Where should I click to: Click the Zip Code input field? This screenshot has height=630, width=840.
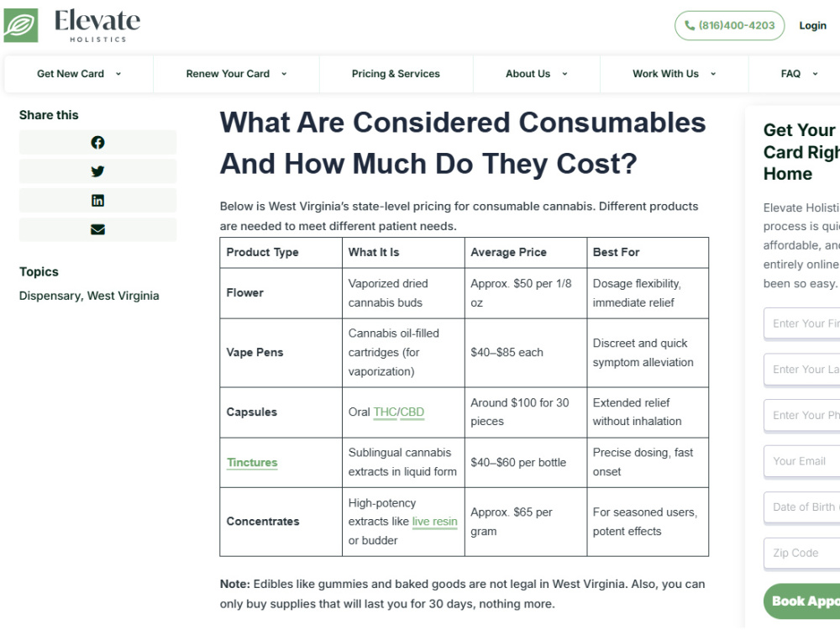click(801, 553)
